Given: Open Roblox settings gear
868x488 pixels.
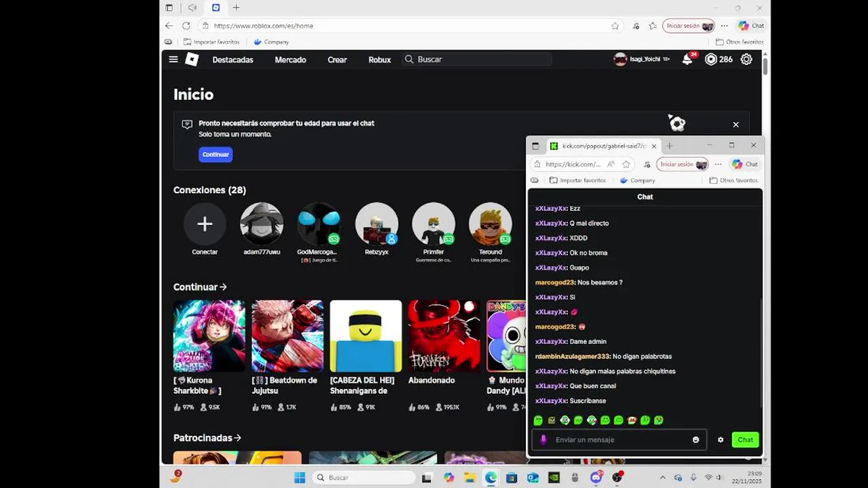Looking at the screenshot, I should pyautogui.click(x=746, y=60).
